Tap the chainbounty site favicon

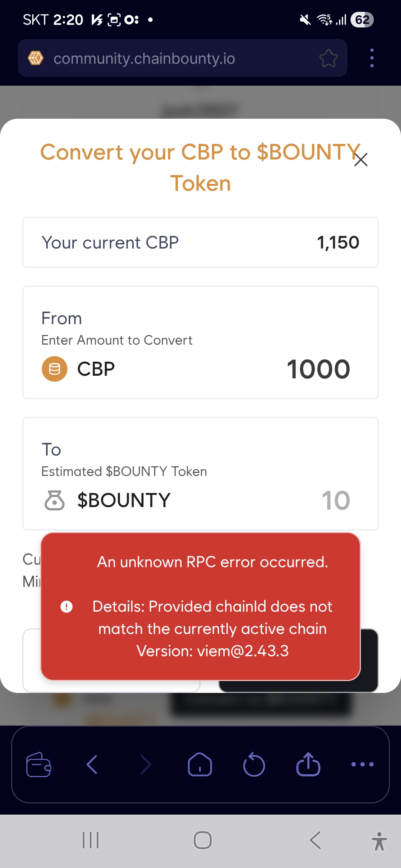(x=36, y=58)
